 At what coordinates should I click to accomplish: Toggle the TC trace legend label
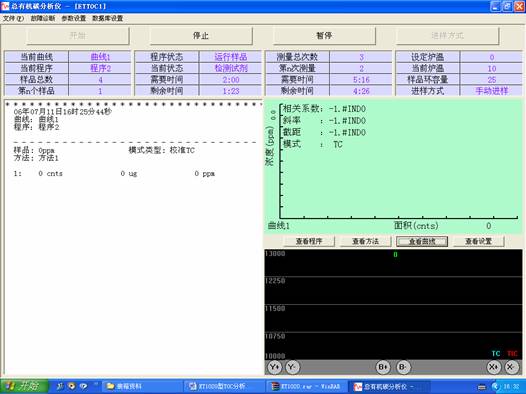(x=496, y=353)
